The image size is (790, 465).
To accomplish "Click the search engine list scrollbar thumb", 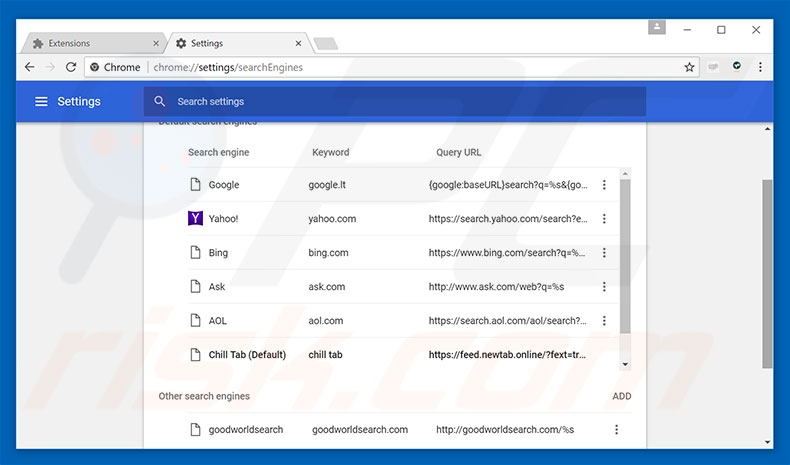I will click(x=625, y=256).
